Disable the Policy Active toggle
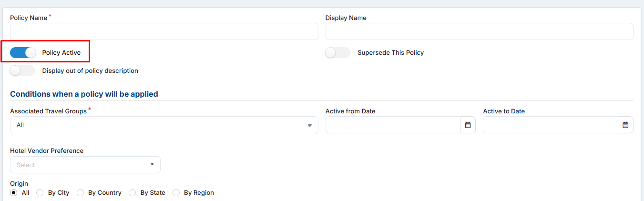The image size is (644, 201). [23, 53]
